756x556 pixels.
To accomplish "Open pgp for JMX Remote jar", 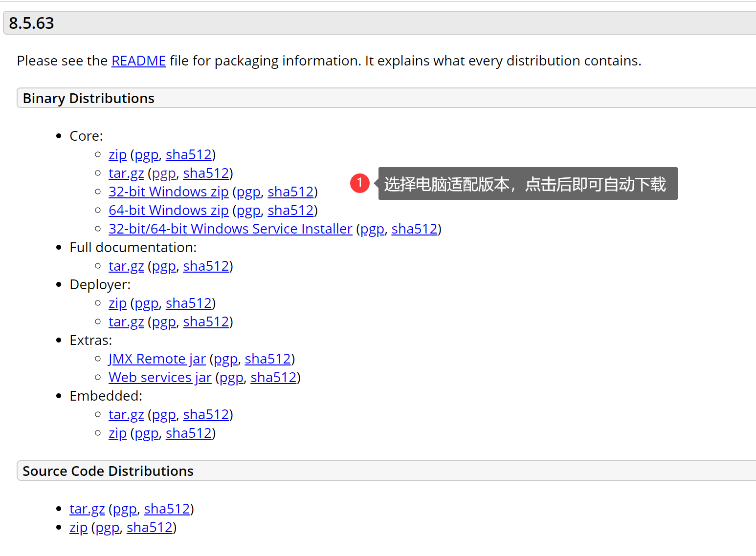I will pos(225,359).
